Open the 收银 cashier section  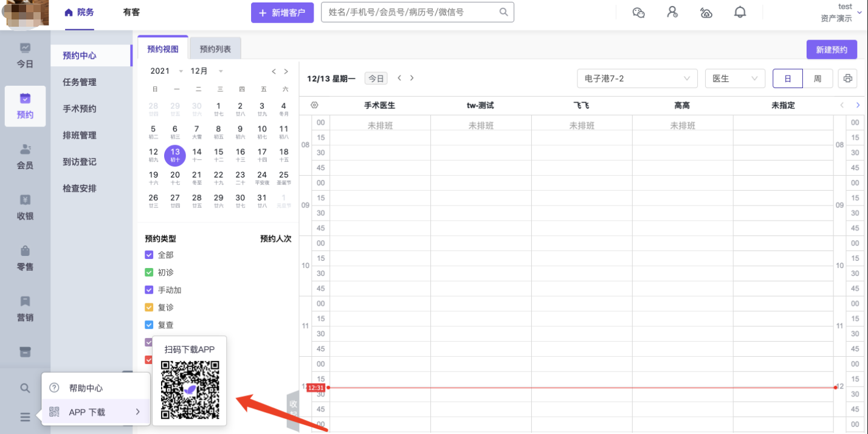(25, 207)
